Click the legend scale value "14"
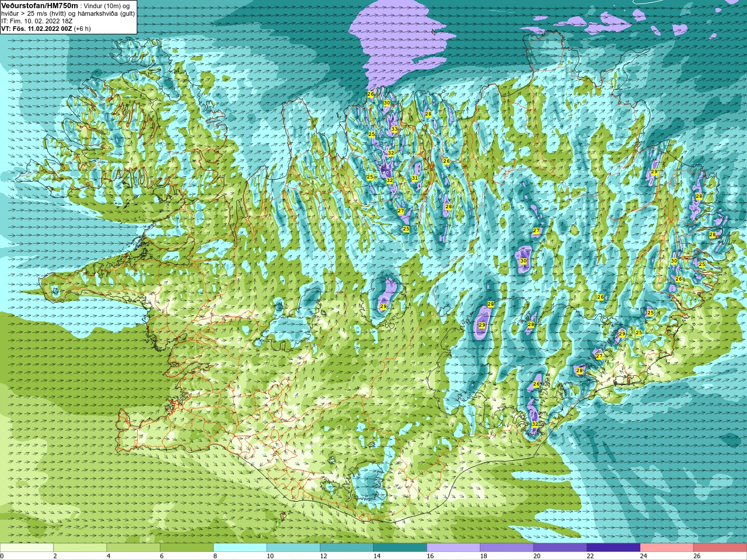The width and height of the screenshot is (747, 560). pyautogui.click(x=377, y=556)
